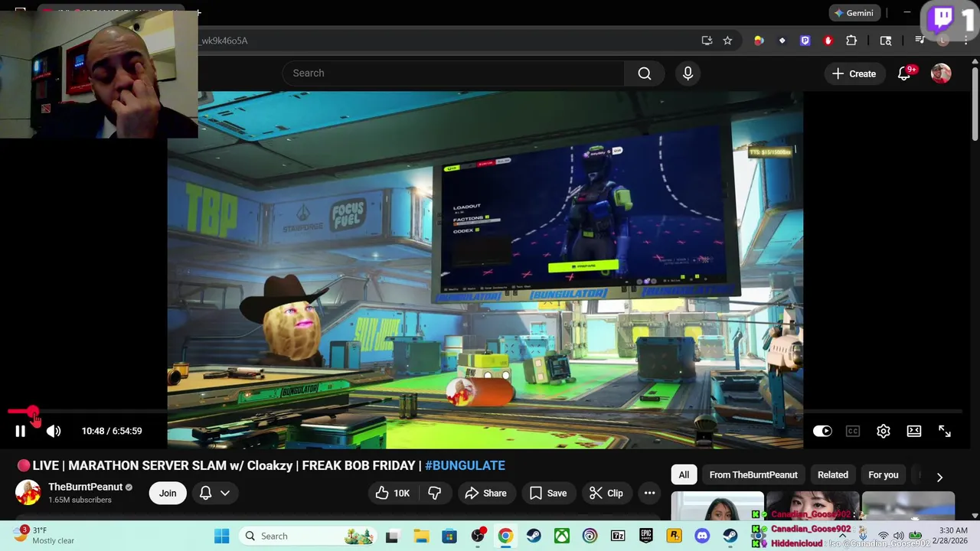The image size is (980, 551).
Task: Open Chrome media controls music icon
Action: 920,41
